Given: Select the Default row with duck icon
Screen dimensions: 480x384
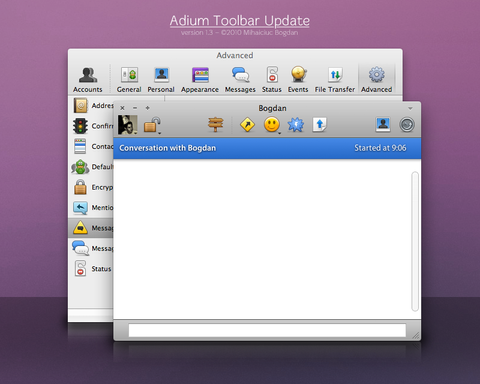Looking at the screenshot, I should point(91,167).
